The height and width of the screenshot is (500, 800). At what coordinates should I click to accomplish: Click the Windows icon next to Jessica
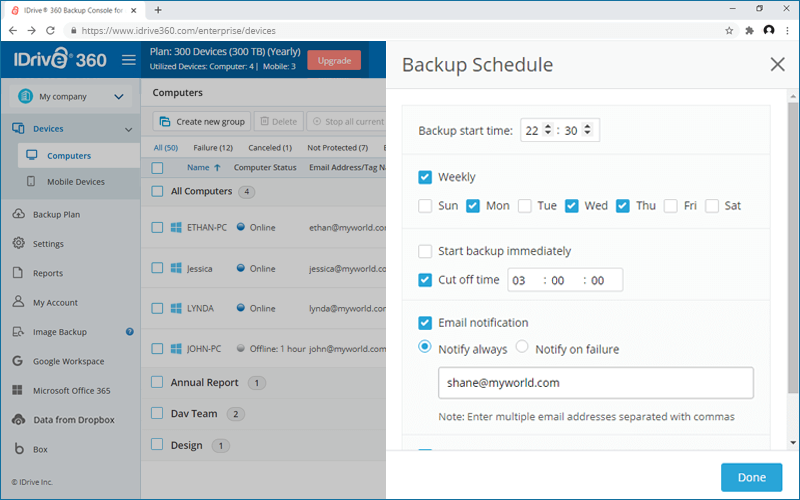[176, 268]
